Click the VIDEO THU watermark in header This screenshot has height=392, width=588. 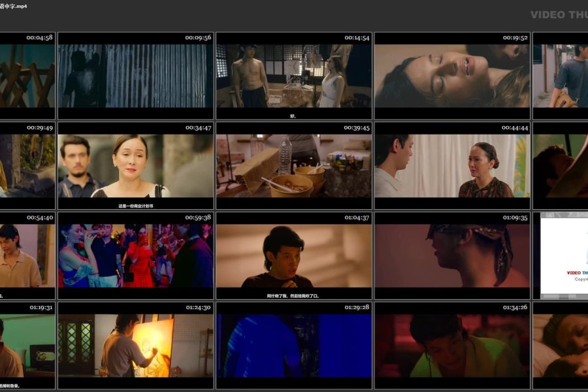click(x=559, y=15)
